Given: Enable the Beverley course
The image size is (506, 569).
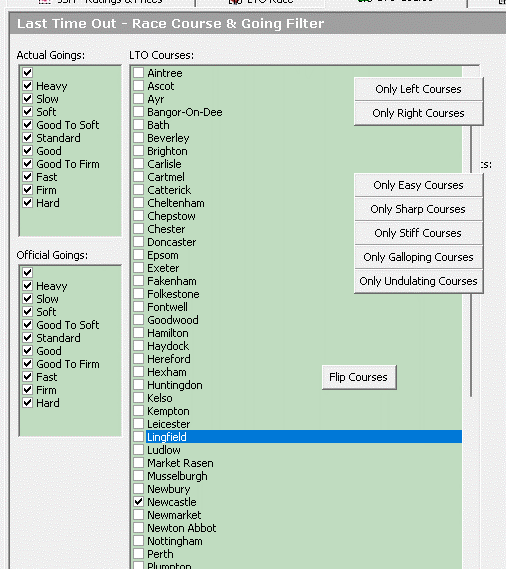Looking at the screenshot, I should (138, 138).
